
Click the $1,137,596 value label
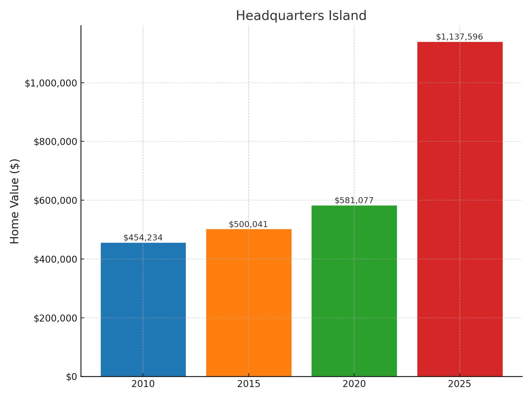tap(460, 37)
